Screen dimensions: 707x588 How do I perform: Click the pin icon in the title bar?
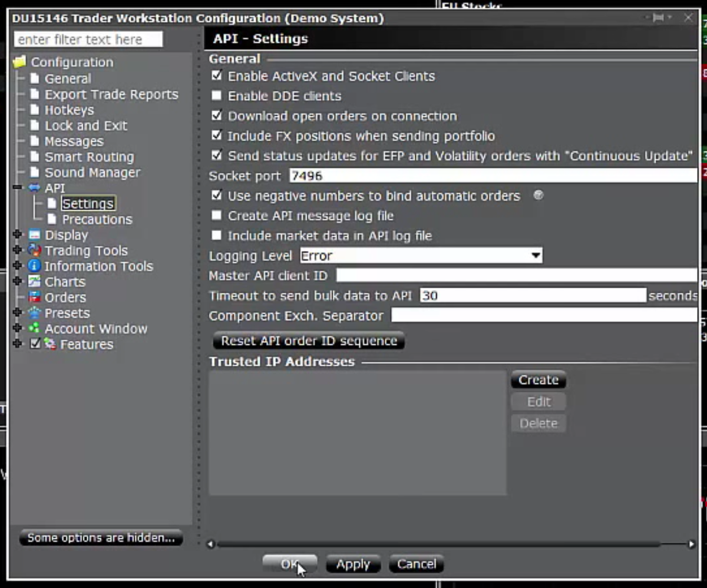coord(658,18)
